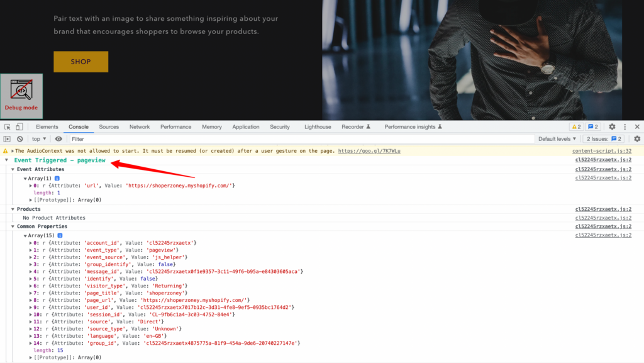
Task: Click the 2 Issues button
Action: [x=604, y=139]
